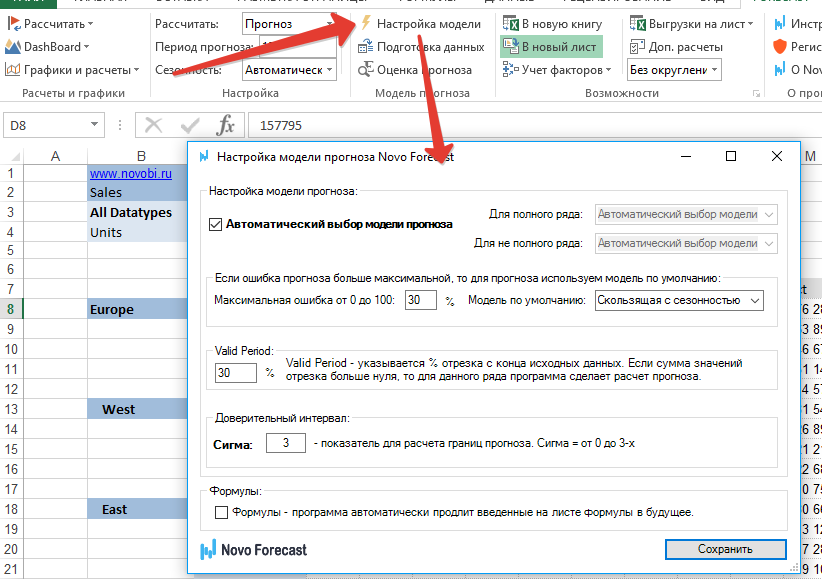
Task: Click the Выгрузки на лист icon
Action: [x=637, y=24]
